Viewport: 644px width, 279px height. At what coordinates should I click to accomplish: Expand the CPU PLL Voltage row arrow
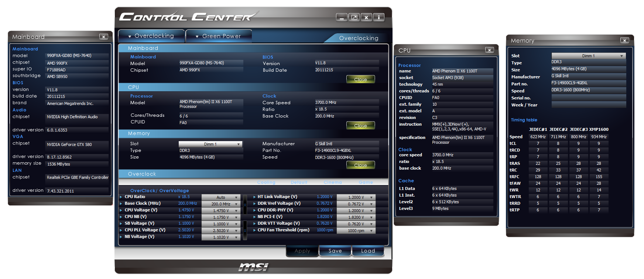121,230
